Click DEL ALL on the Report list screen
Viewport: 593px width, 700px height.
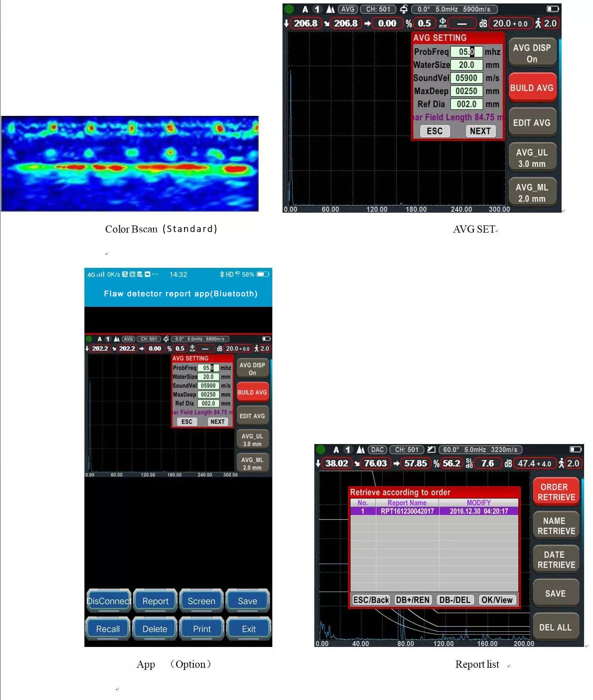coord(556,627)
